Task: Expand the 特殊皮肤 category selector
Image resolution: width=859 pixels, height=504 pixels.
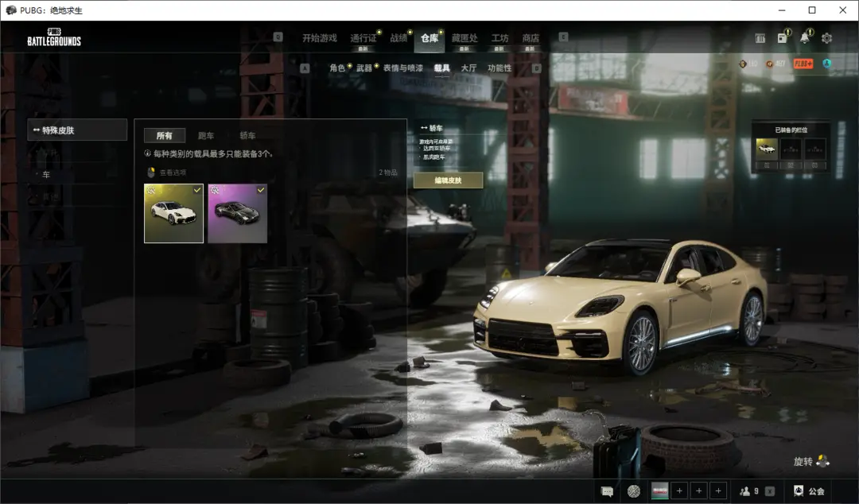Action: click(77, 130)
